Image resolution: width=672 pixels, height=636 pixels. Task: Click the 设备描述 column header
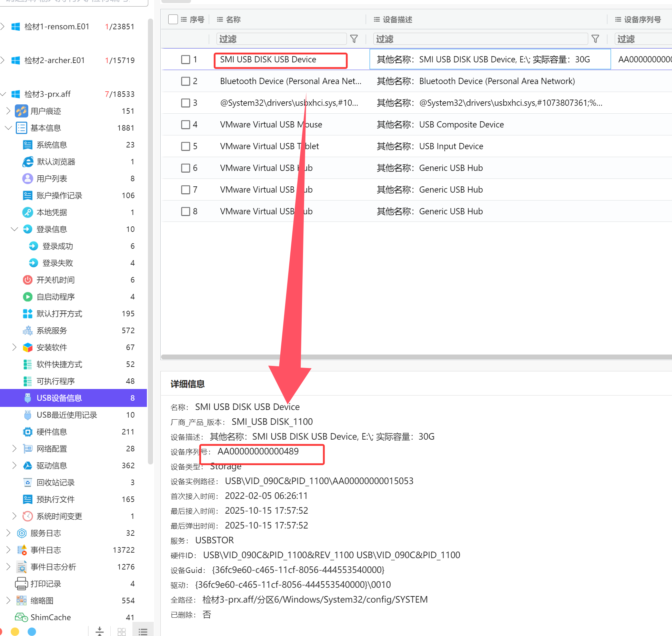tap(397, 20)
